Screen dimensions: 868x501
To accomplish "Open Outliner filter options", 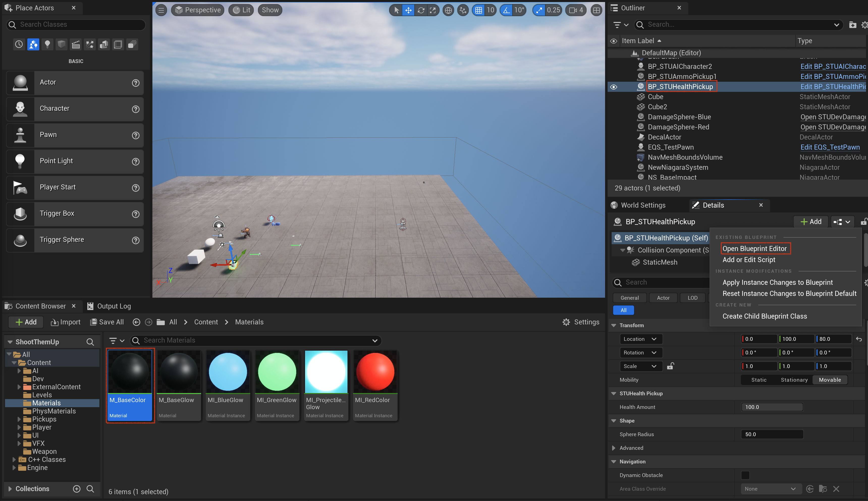I will pyautogui.click(x=621, y=25).
